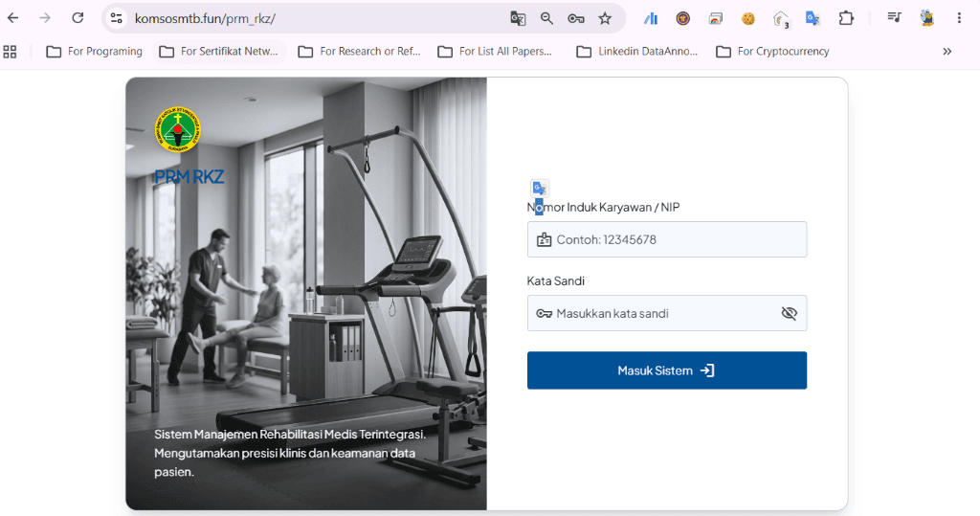Click the Nomor Induk Karyawan / NIP label
980x516 pixels.
(x=603, y=207)
